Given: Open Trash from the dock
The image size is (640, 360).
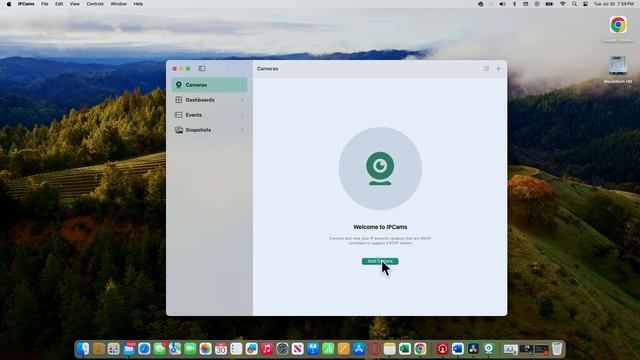Looking at the screenshot, I should (x=557, y=349).
